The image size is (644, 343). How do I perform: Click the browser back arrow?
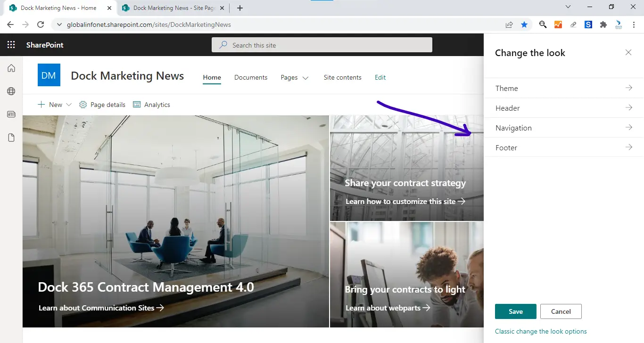(10, 24)
